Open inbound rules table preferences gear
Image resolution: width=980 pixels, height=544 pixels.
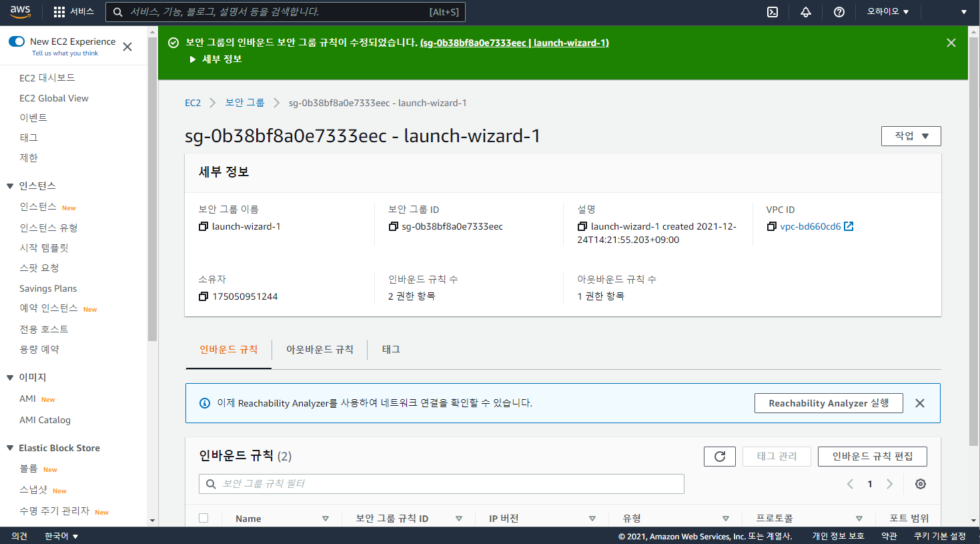coord(921,484)
